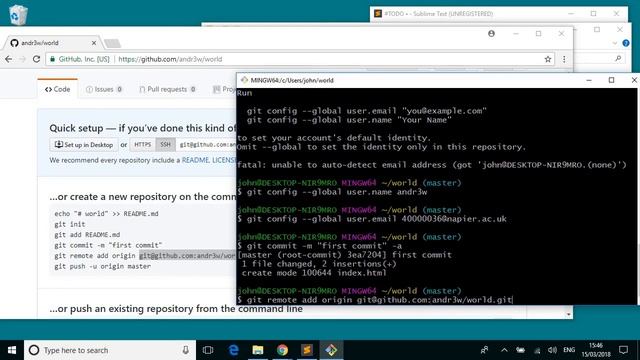The width and height of the screenshot is (640, 360).
Task: Switch to Git Bash on taskbar
Action: (x=331, y=350)
